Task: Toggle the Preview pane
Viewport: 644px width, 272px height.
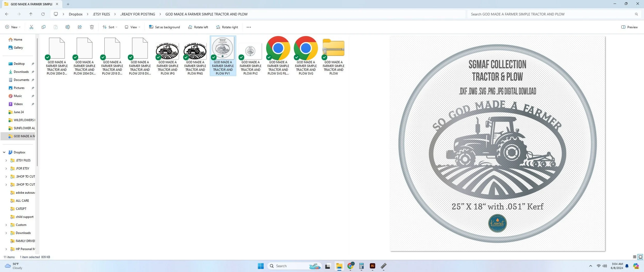Action: (x=629, y=27)
